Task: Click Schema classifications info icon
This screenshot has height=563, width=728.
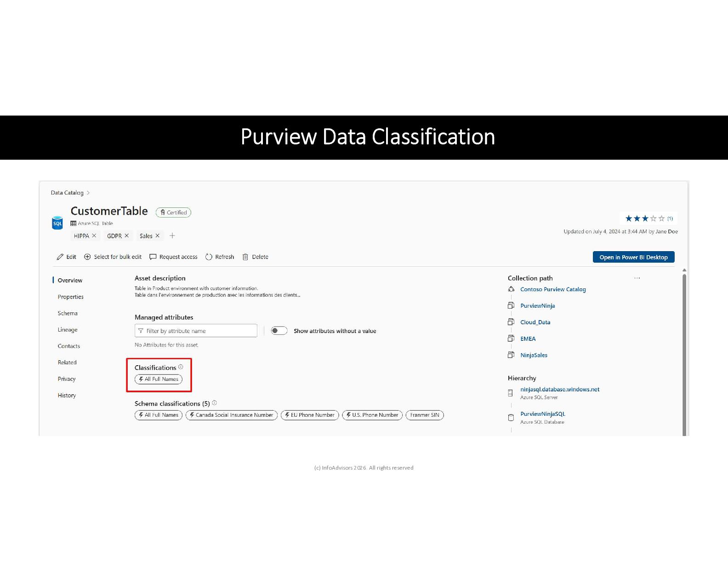Action: coord(215,403)
